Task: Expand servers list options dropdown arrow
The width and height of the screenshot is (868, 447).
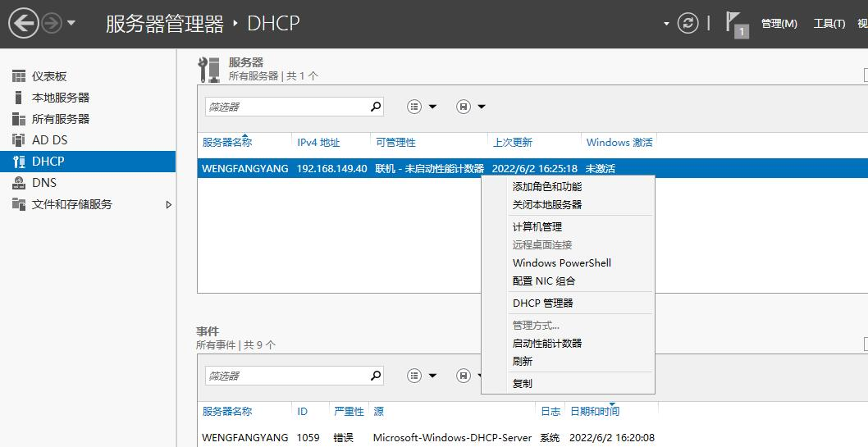Action: click(x=433, y=107)
